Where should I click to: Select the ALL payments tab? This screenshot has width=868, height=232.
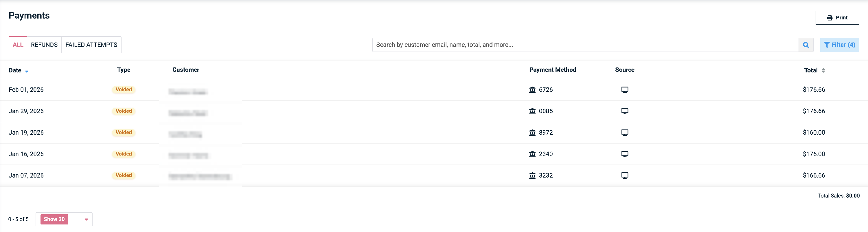tap(18, 45)
